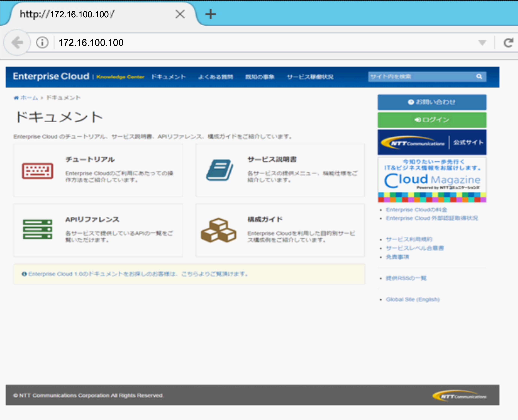Reload the page with the refresh icon
Screen dimensions: 518x420
(508, 43)
